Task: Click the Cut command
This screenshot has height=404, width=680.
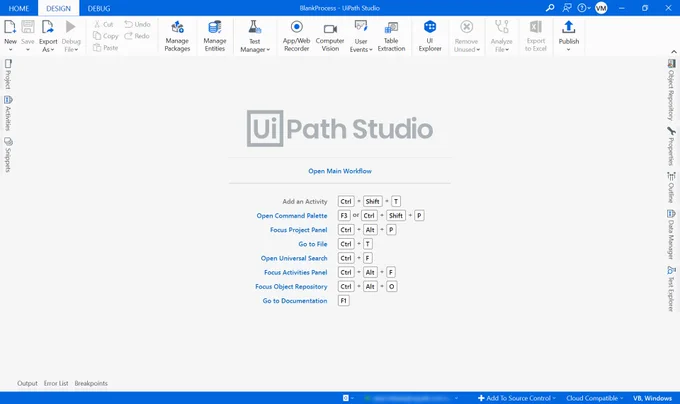Action: pos(104,24)
